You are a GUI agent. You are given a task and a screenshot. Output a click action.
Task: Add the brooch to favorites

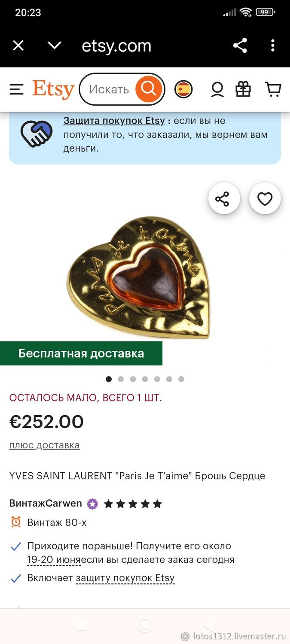[265, 199]
